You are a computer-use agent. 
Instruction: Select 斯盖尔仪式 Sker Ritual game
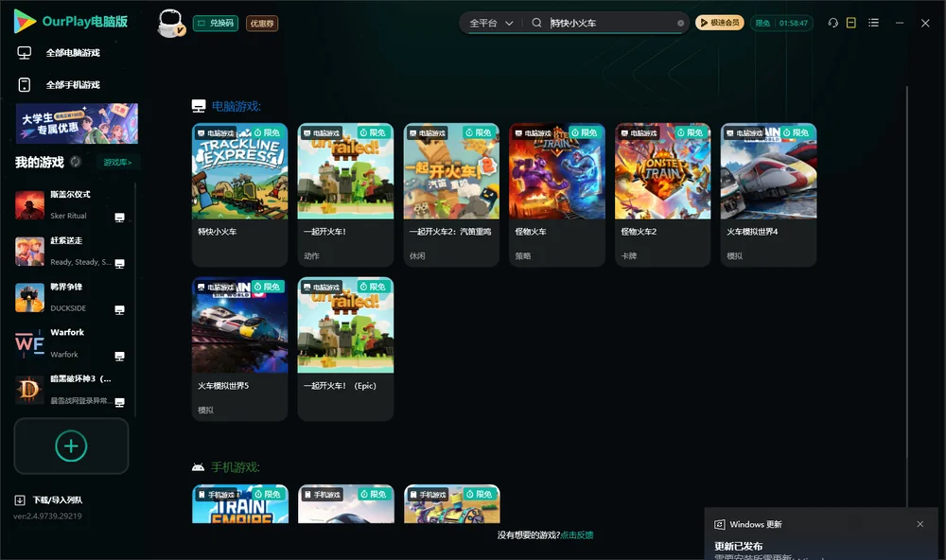70,205
